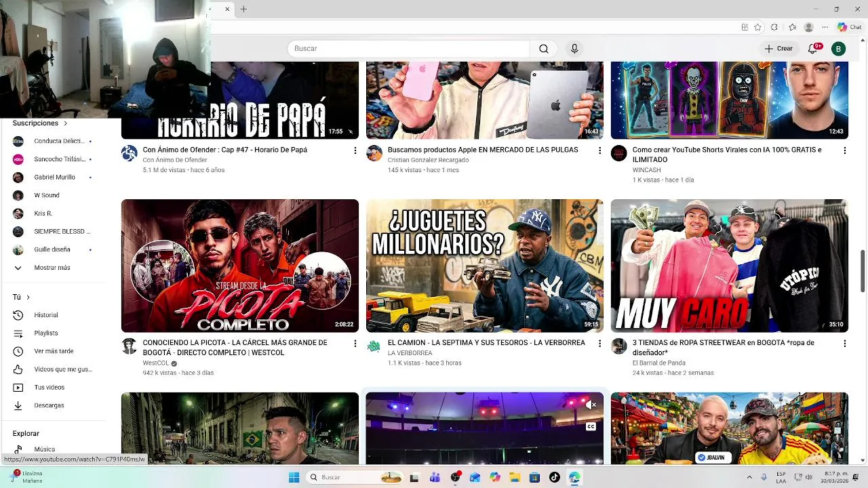Open LA VERBORREA channel avatar

pos(374,346)
